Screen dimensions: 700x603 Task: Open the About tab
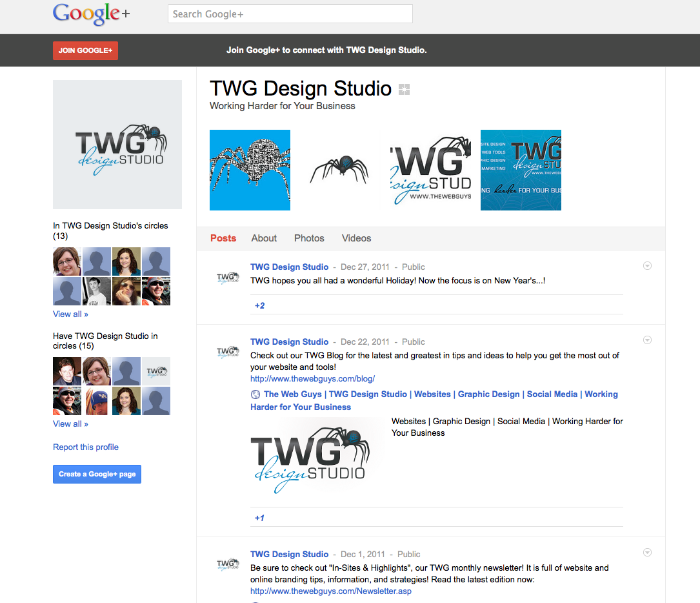click(264, 238)
